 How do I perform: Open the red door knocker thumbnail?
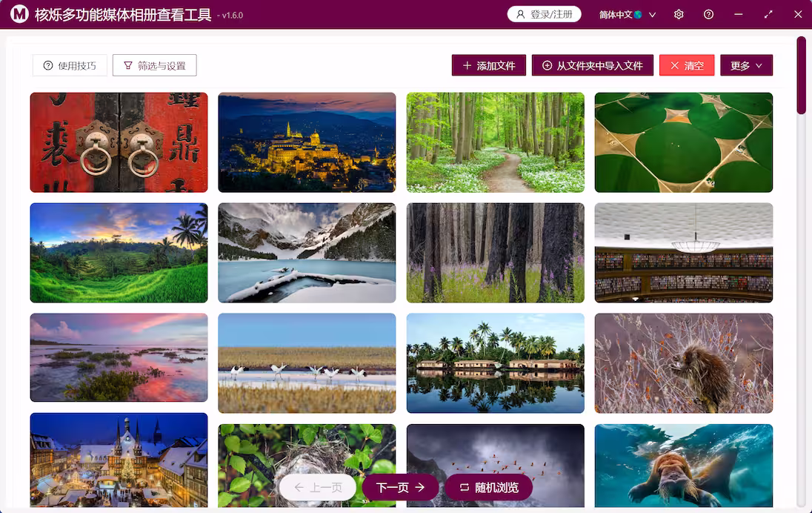[x=119, y=142]
